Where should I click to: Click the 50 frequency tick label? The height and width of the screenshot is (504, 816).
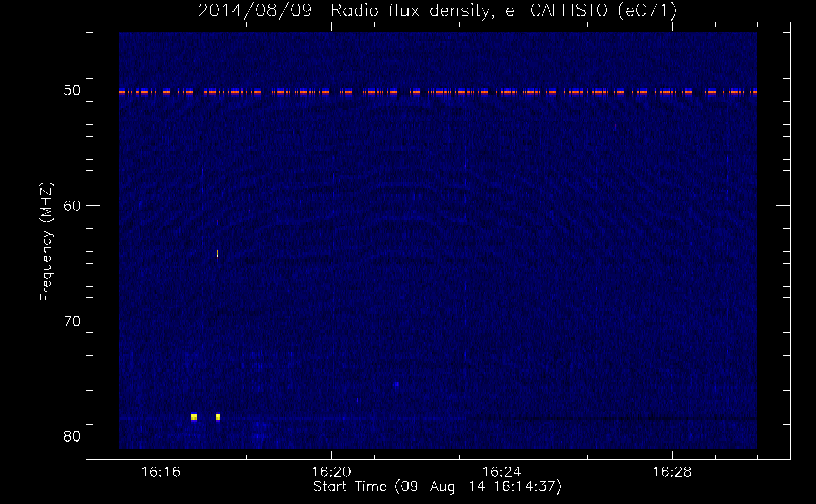tap(72, 90)
